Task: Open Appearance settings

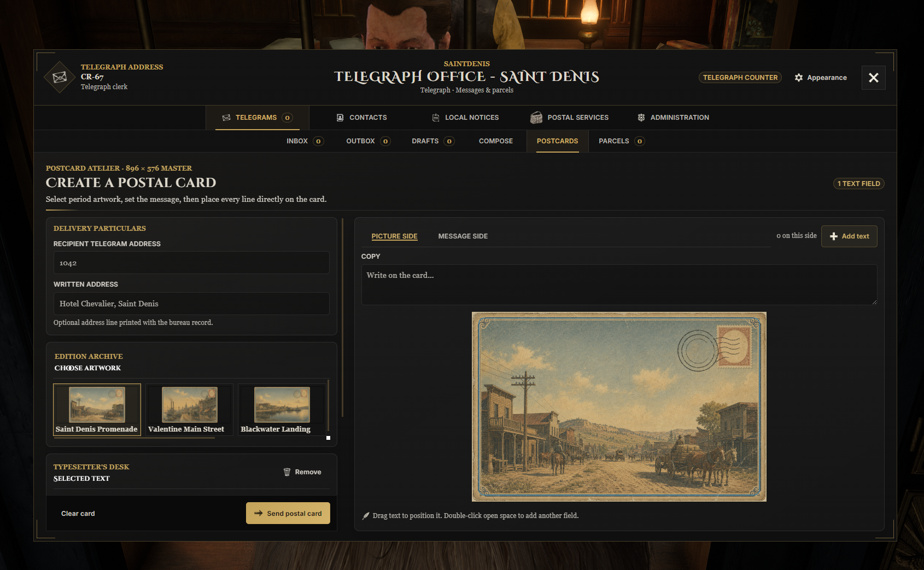Action: [x=821, y=78]
